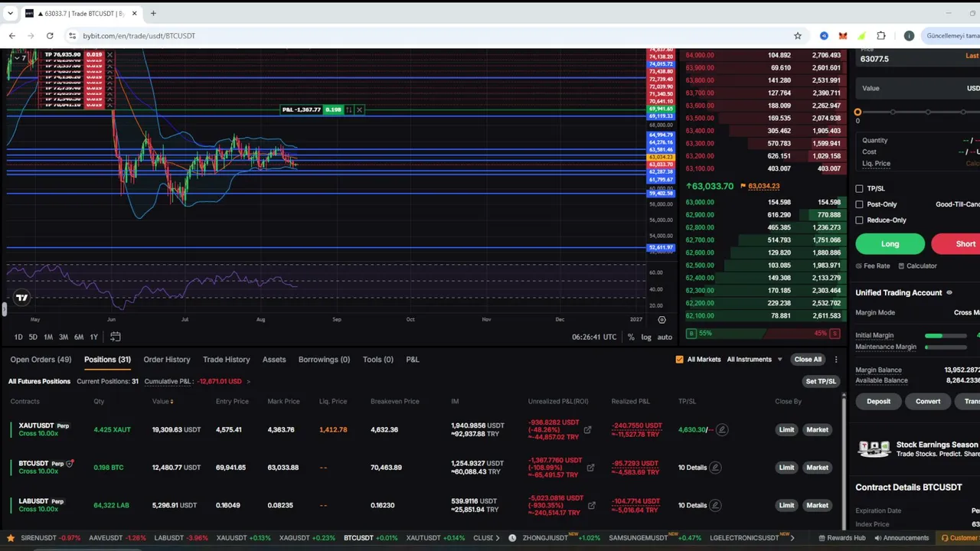
Task: Go back to previous page
Action: (x=12, y=36)
